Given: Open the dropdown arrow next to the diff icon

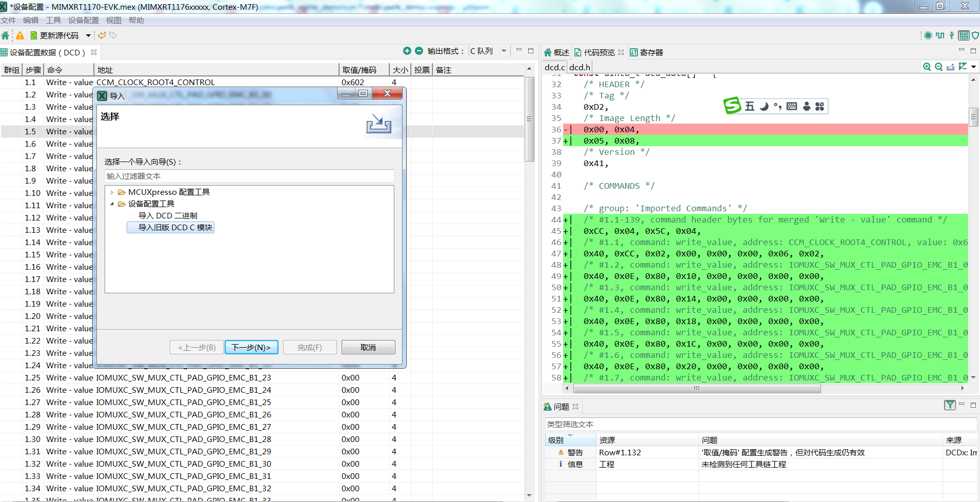Looking at the screenshot, I should 973,67.
